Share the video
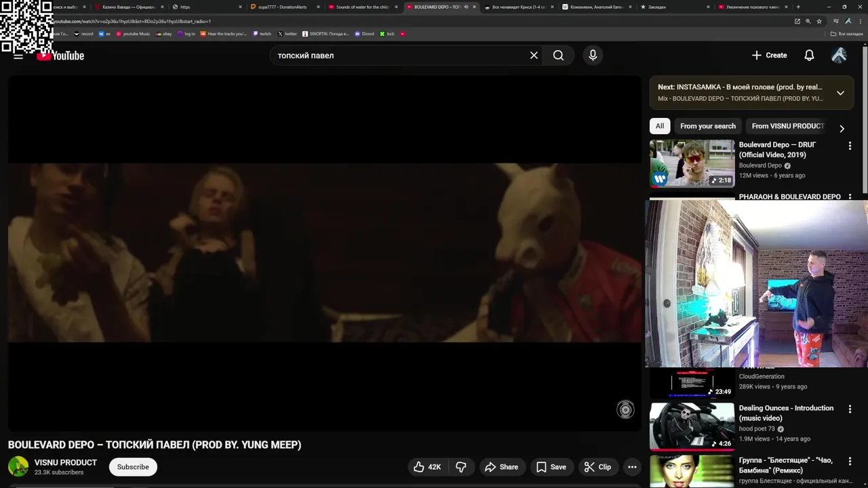 pyautogui.click(x=502, y=467)
